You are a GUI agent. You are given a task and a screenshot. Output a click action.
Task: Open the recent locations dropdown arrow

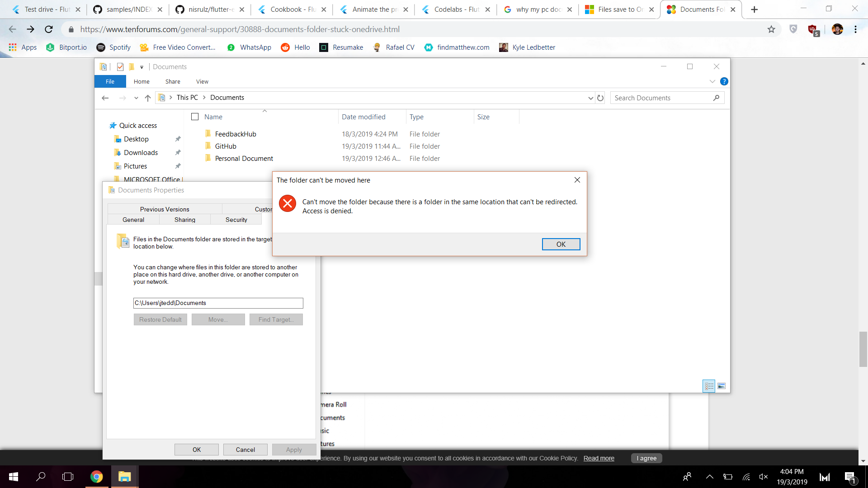136,98
